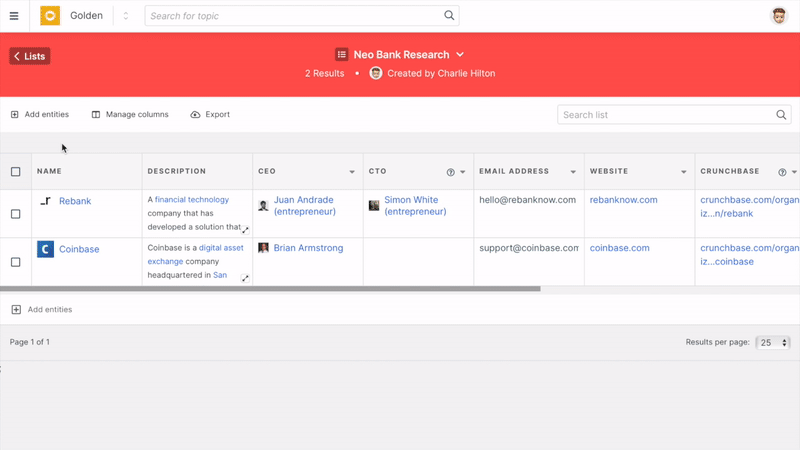Open the Crunchbase column dropdown arrow
The width and height of the screenshot is (800, 450).
point(794,172)
